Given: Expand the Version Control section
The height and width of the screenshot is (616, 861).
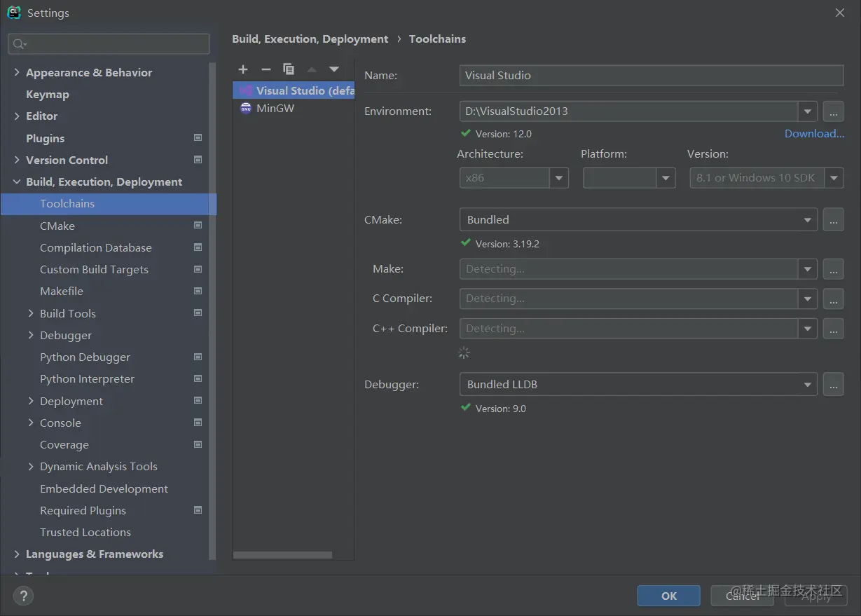Looking at the screenshot, I should pyautogui.click(x=17, y=160).
